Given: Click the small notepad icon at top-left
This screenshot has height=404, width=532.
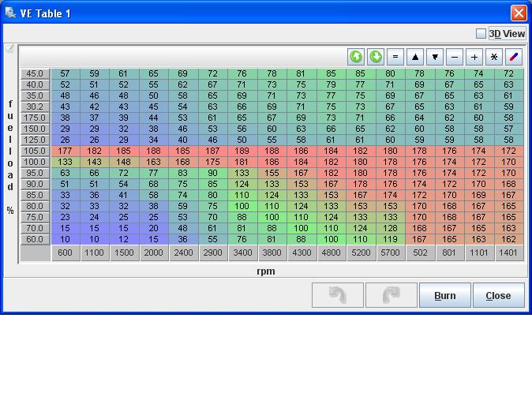Looking at the screenshot, I should point(10,49).
